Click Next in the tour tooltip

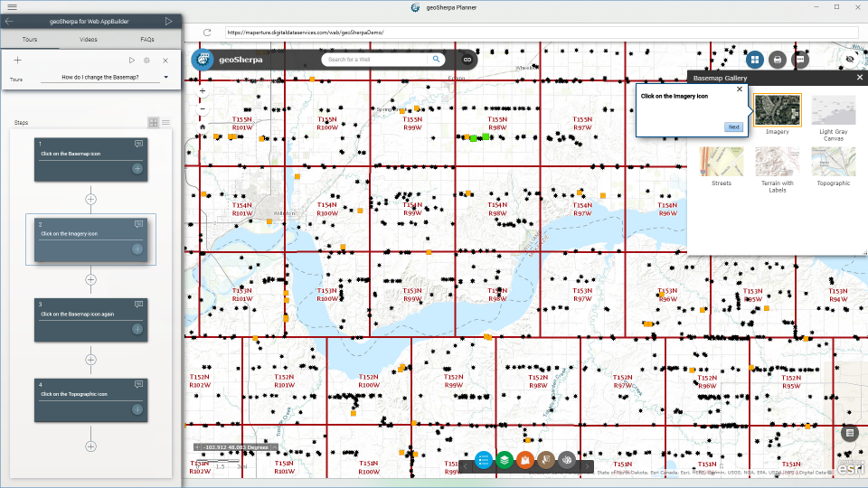pos(733,127)
